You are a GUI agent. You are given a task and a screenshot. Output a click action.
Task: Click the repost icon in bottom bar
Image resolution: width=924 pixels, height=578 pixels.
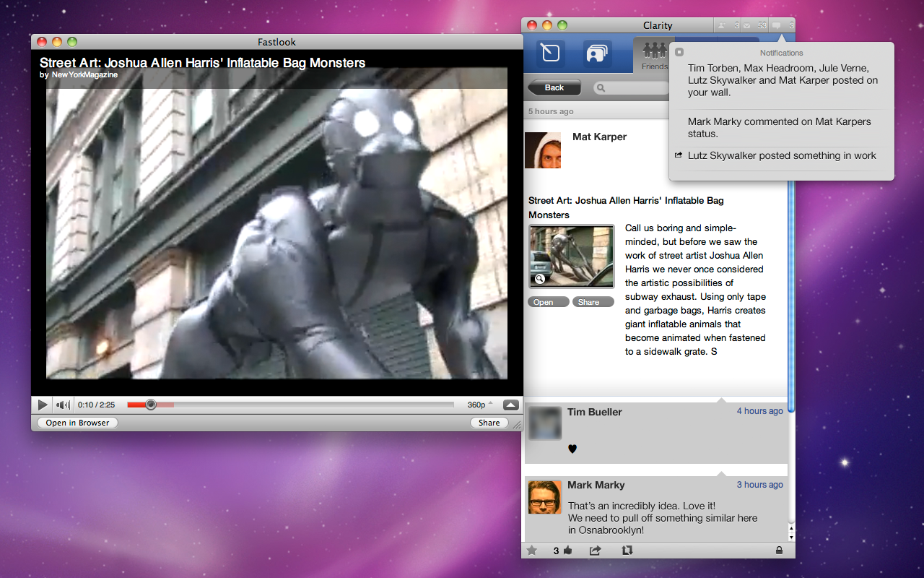627,551
